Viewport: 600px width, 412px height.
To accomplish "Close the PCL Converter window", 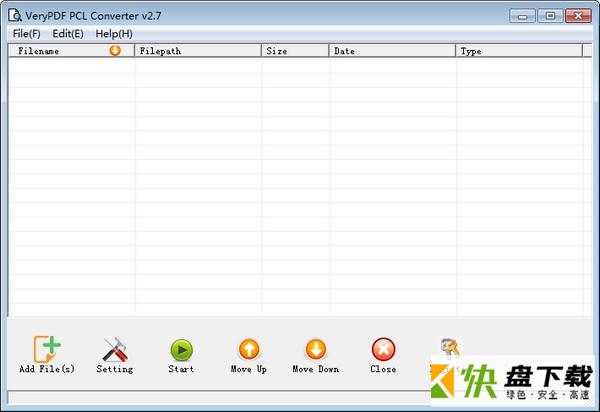I will 578,16.
